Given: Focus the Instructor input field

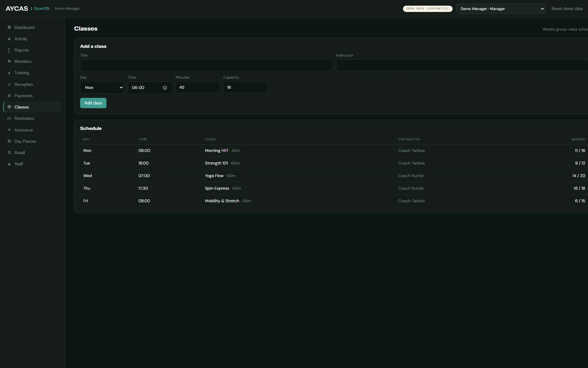Looking at the screenshot, I should tap(462, 65).
